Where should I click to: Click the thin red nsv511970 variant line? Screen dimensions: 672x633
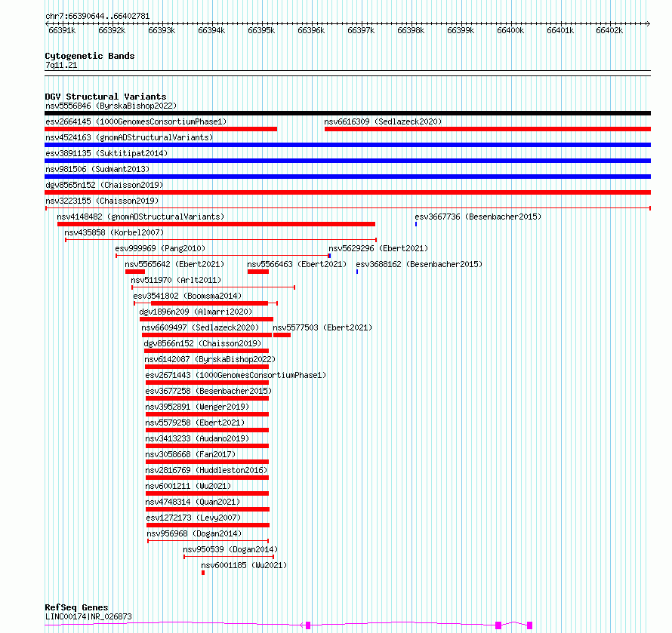point(214,287)
